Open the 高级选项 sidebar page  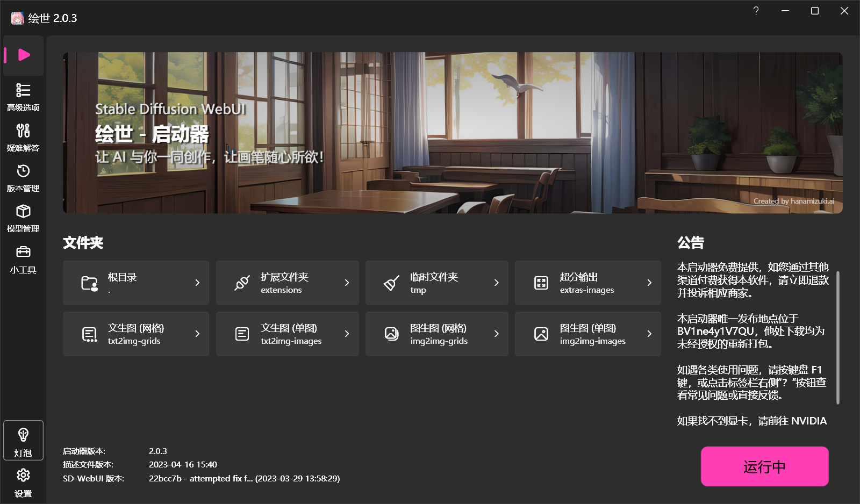pos(23,97)
